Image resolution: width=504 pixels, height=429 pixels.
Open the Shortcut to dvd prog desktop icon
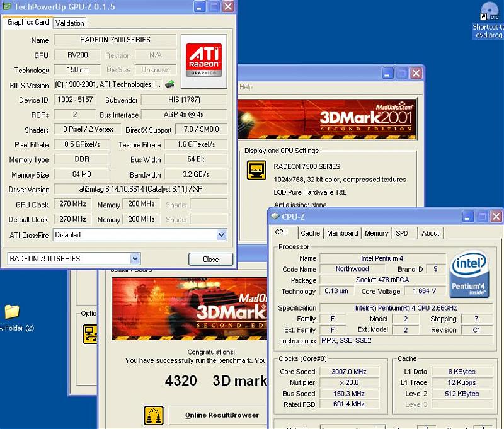[489, 20]
